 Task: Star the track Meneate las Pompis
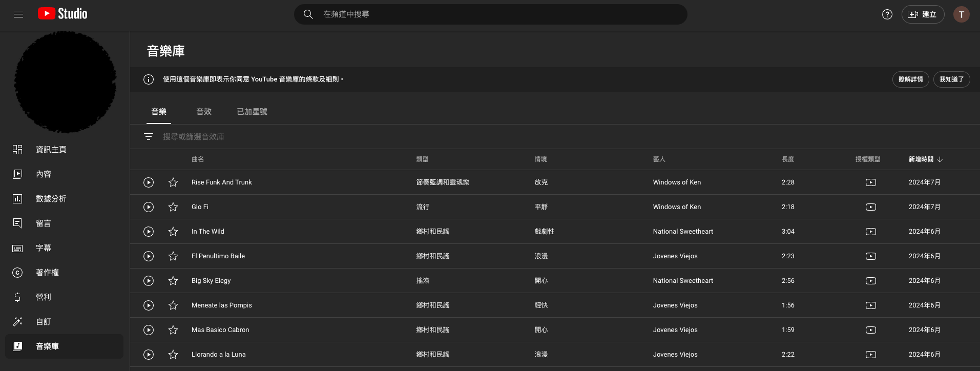click(x=173, y=305)
